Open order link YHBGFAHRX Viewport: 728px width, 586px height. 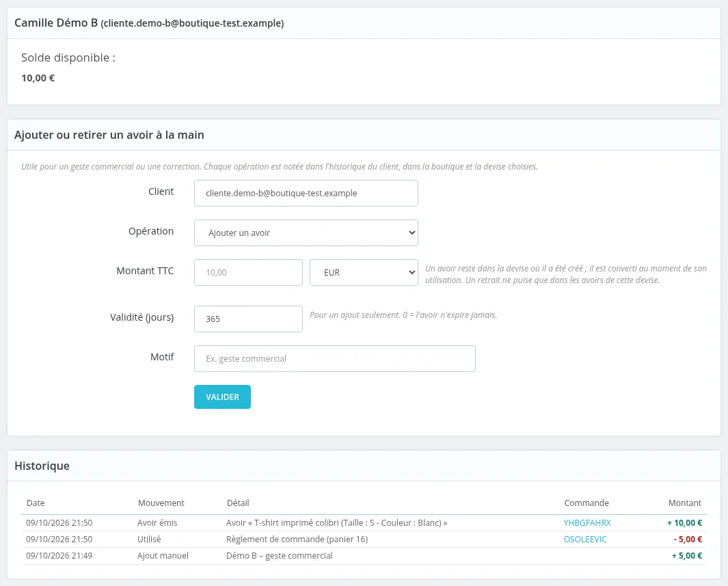[x=587, y=523]
